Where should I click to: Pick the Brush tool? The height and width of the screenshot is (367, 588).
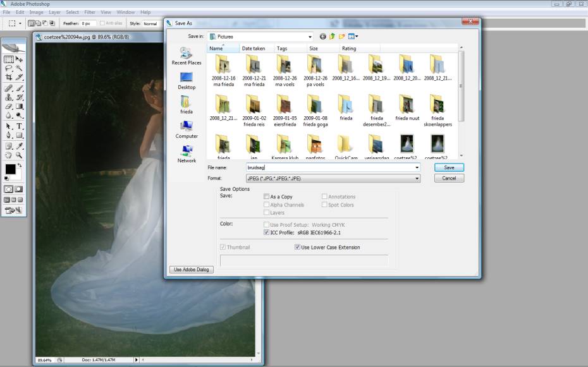19,88
